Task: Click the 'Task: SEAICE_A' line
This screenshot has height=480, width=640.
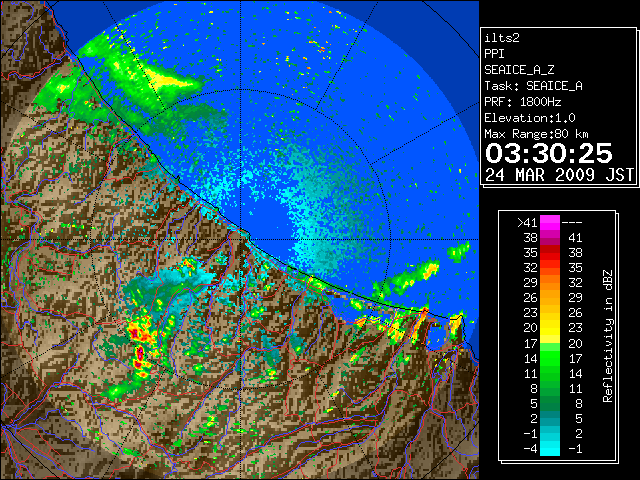Action: click(x=533, y=86)
